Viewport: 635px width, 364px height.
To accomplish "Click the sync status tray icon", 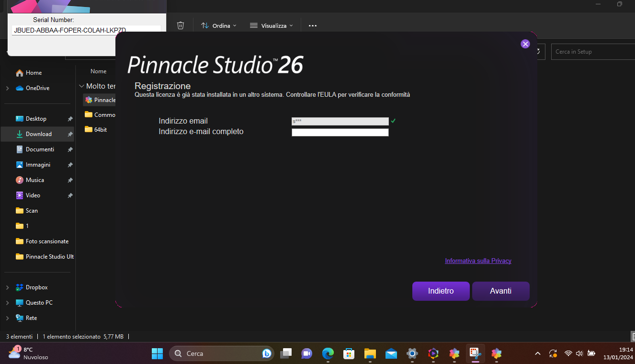I will (553, 353).
